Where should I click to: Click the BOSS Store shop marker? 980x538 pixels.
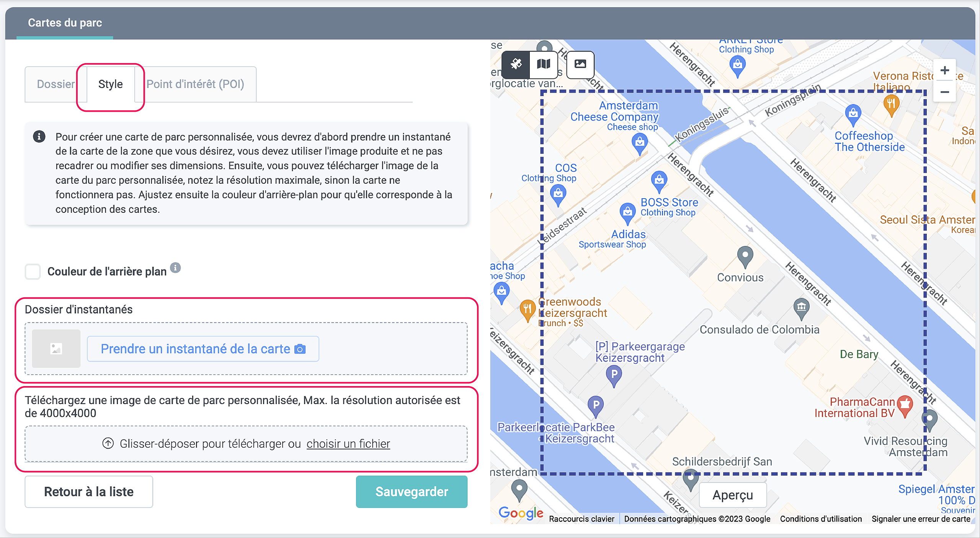coord(659,180)
